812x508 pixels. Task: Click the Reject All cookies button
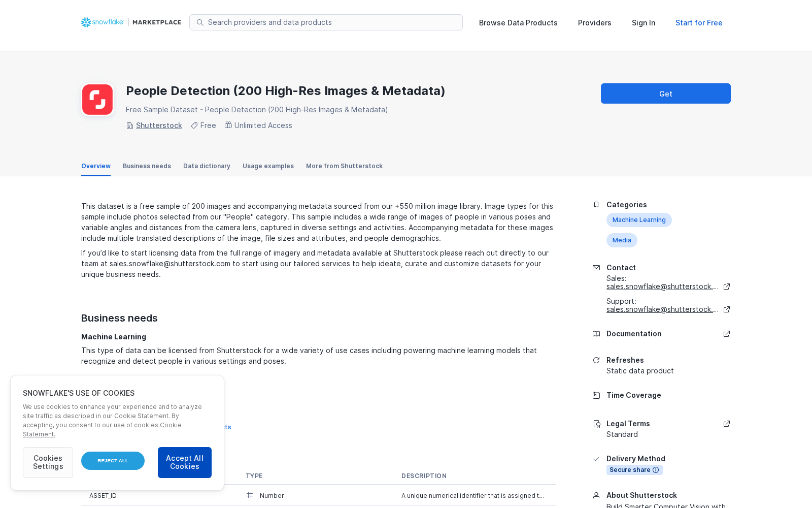pos(113,461)
